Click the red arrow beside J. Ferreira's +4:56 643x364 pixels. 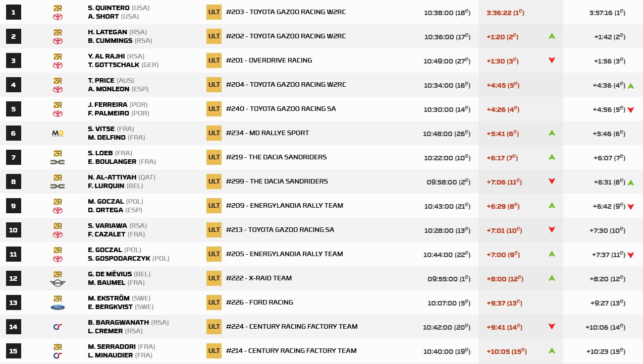[630, 110]
